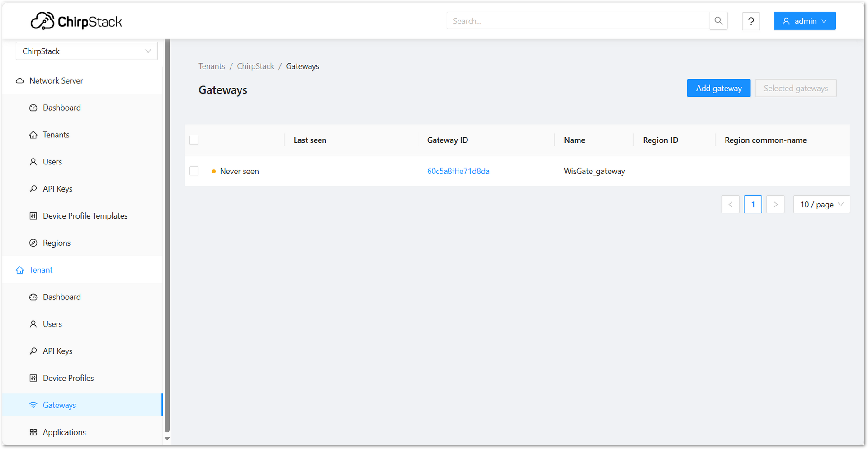Go to pagination page 1
This screenshot has height=449, width=868.
(x=753, y=204)
